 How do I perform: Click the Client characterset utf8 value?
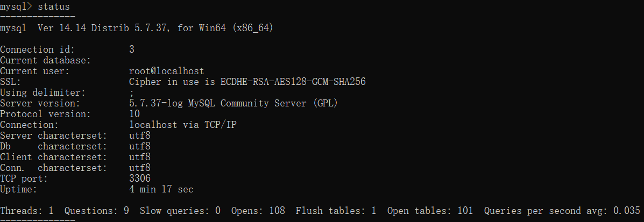(140, 157)
